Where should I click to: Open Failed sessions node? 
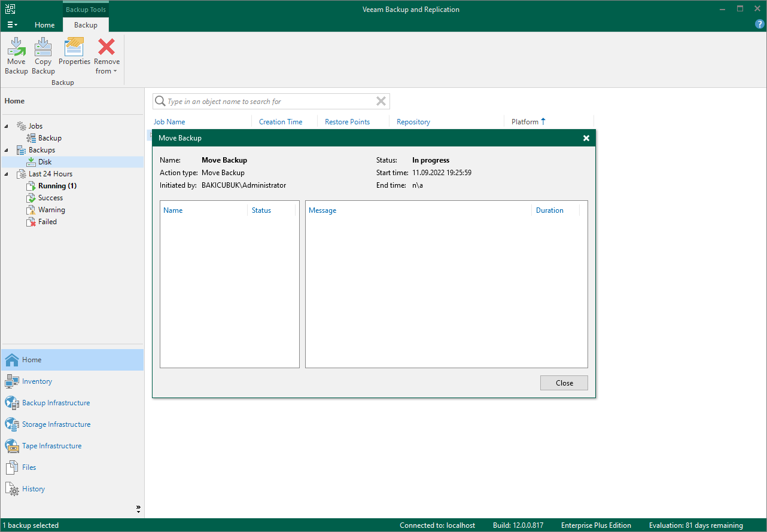click(x=47, y=222)
